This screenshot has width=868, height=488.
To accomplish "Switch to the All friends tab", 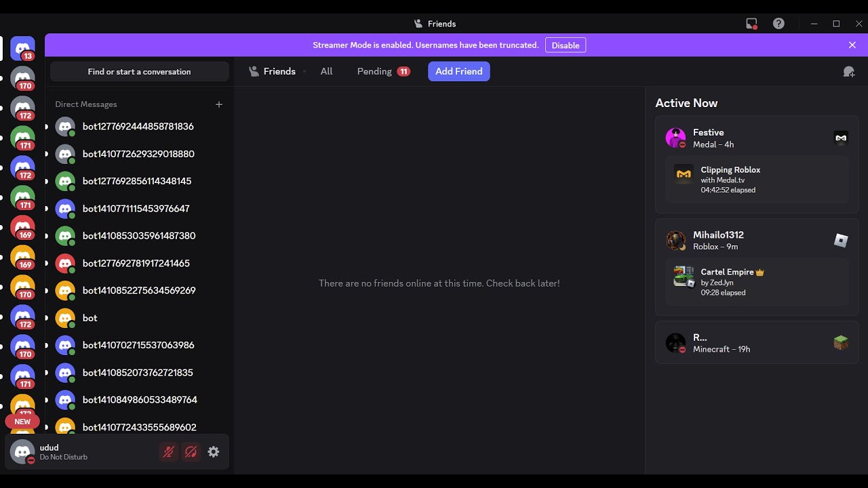I will pyautogui.click(x=326, y=71).
